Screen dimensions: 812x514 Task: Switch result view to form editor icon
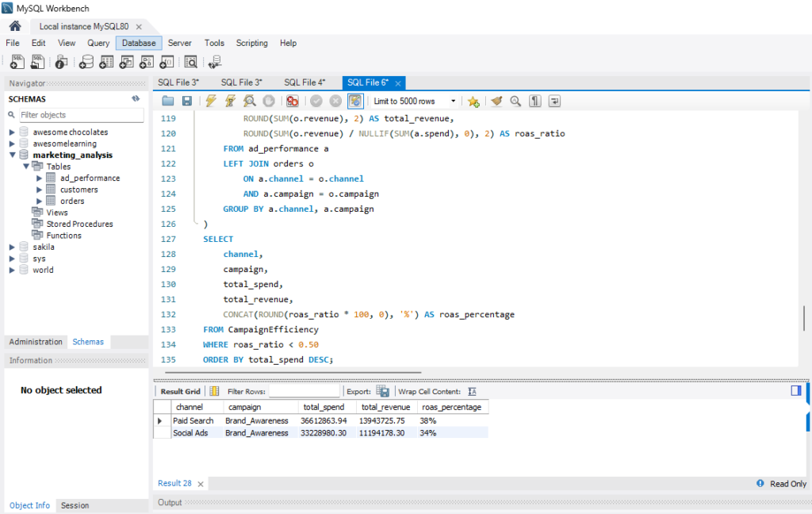(x=214, y=391)
